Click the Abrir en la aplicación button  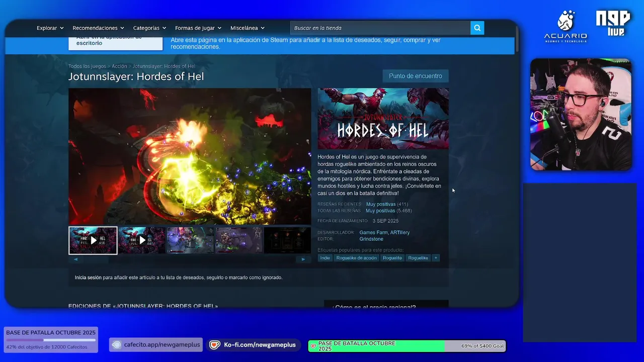116,43
